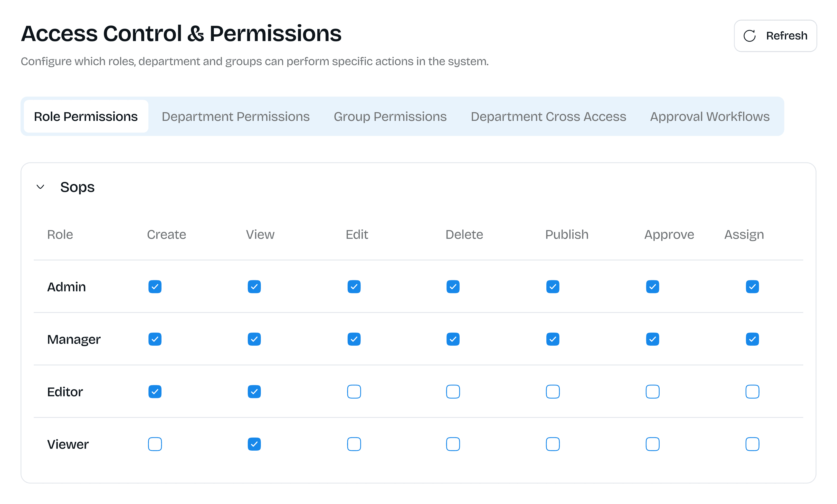Open the Group Permissions tab
The width and height of the screenshot is (837, 504).
[390, 117]
